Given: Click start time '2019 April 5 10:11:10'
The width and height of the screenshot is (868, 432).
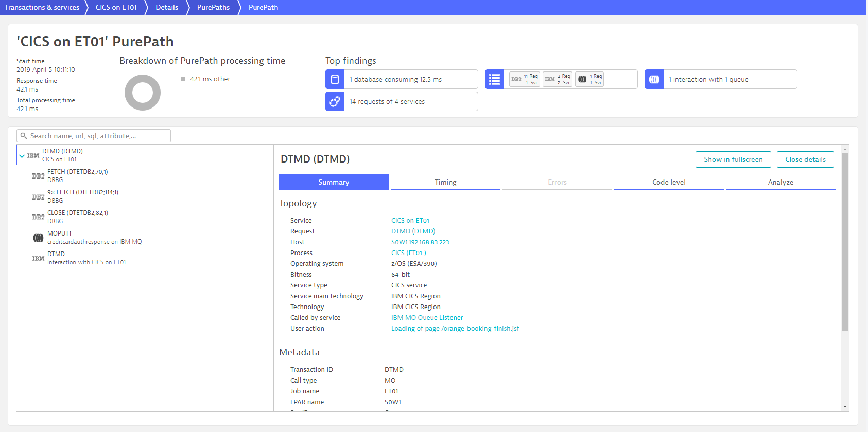Looking at the screenshot, I should pos(46,69).
